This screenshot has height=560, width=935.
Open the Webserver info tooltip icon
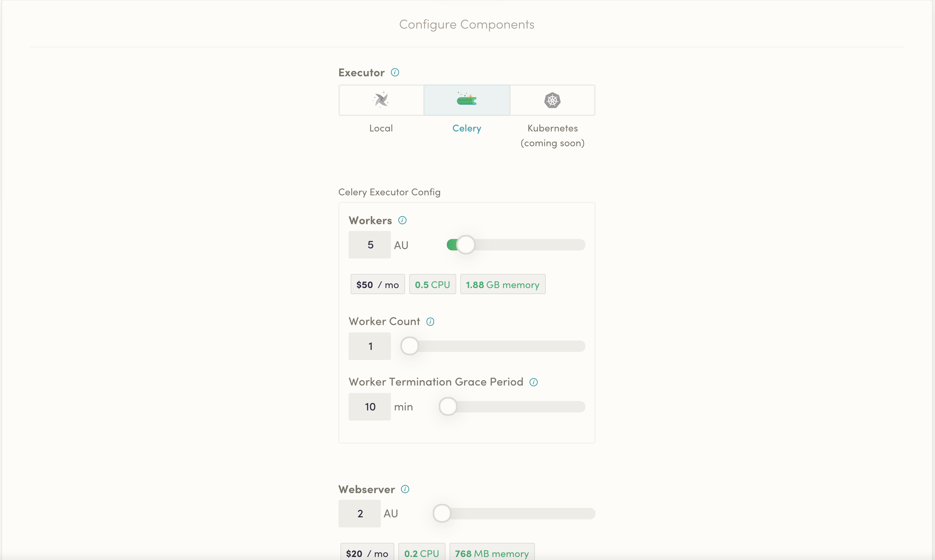coord(405,489)
